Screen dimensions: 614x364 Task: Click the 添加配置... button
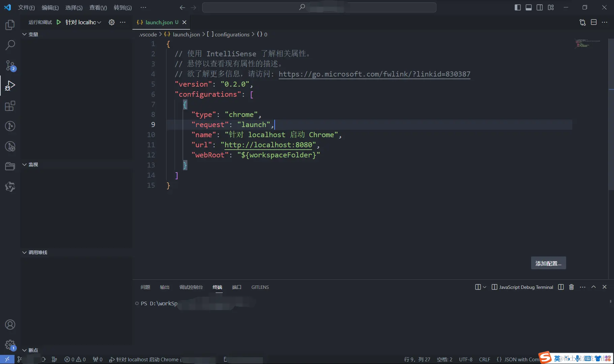548,263
